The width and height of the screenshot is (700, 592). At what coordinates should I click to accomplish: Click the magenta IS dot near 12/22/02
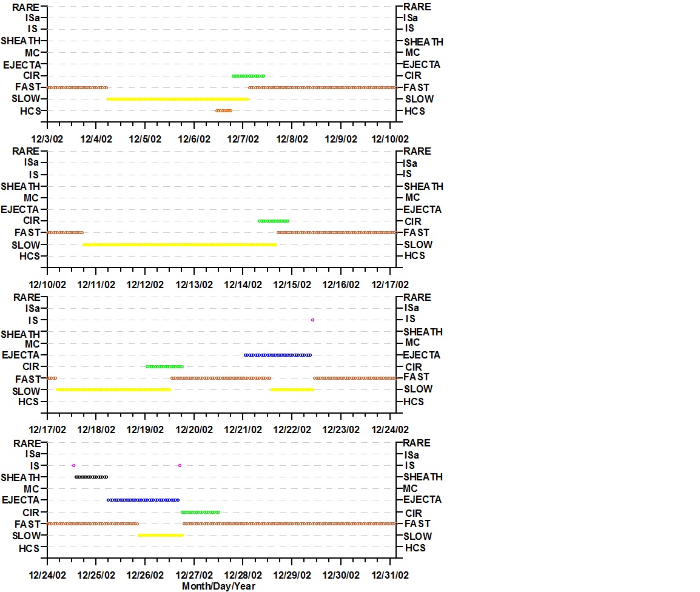312,320
